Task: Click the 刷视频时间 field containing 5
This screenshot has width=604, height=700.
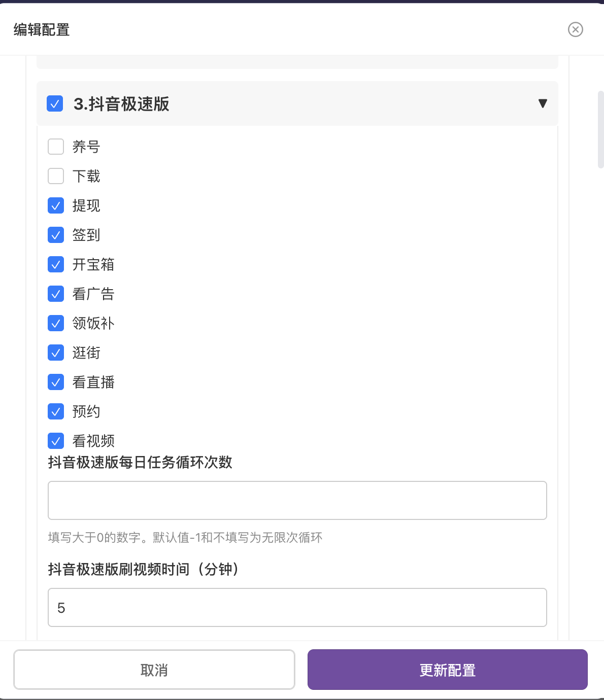Action: (297, 607)
